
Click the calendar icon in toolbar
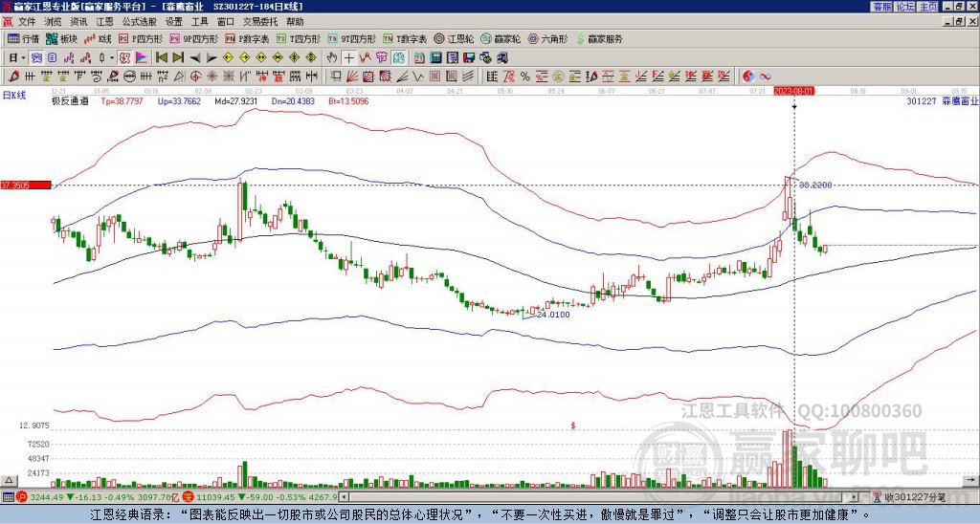(419, 57)
